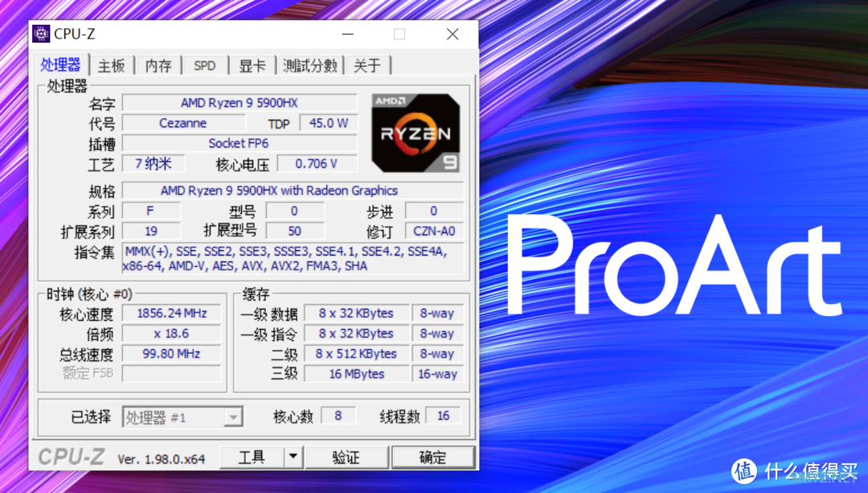Click the specification field with Radeon Graphics
The image size is (868, 493).
293,191
